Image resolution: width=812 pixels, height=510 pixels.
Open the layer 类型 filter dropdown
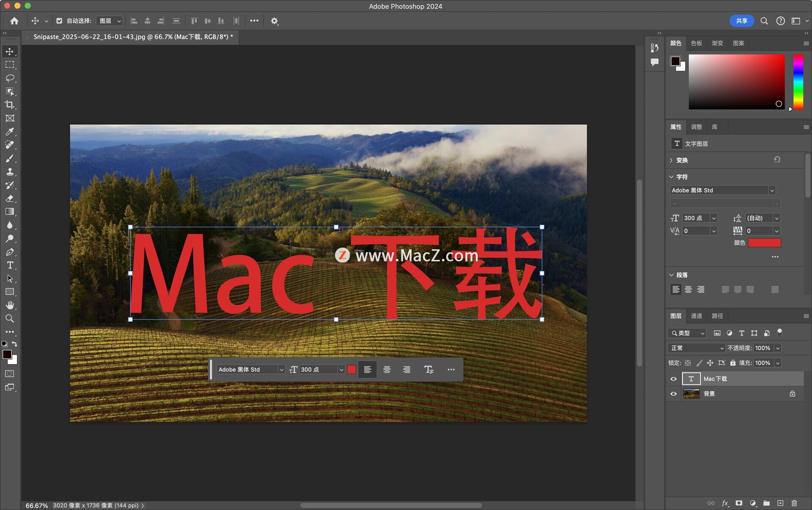[687, 333]
